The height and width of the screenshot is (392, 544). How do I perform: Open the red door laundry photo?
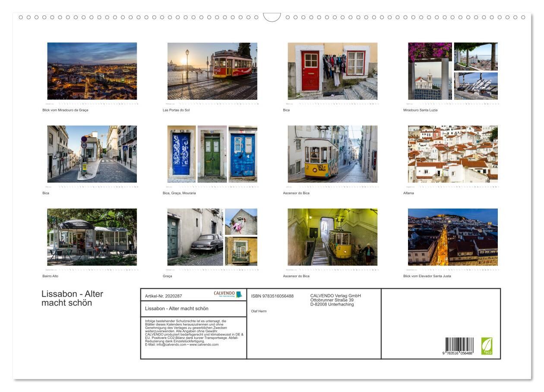click(x=332, y=71)
